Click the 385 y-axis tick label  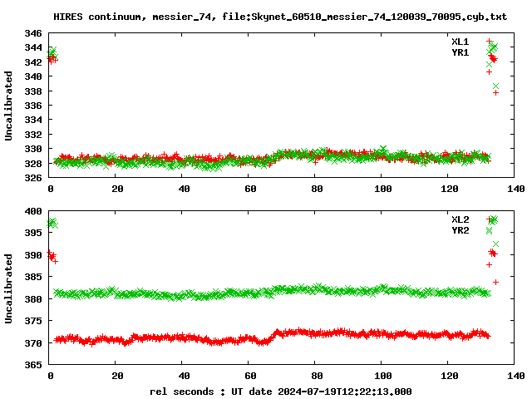(x=33, y=277)
